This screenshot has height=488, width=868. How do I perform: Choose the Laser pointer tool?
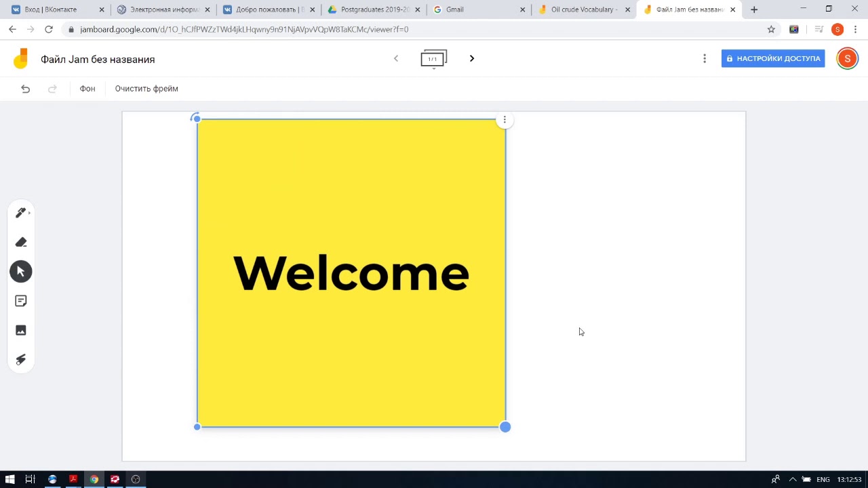point(21,359)
